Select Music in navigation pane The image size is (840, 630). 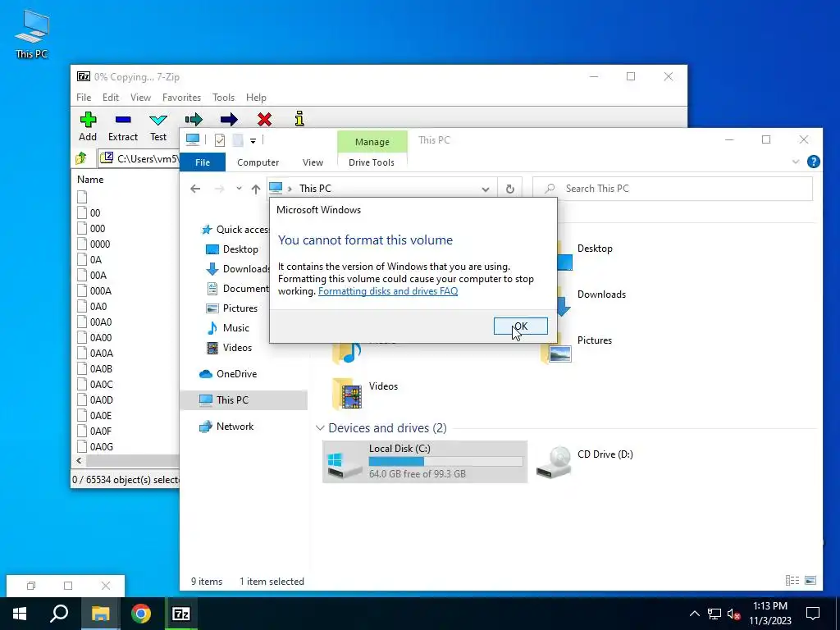tap(228, 328)
